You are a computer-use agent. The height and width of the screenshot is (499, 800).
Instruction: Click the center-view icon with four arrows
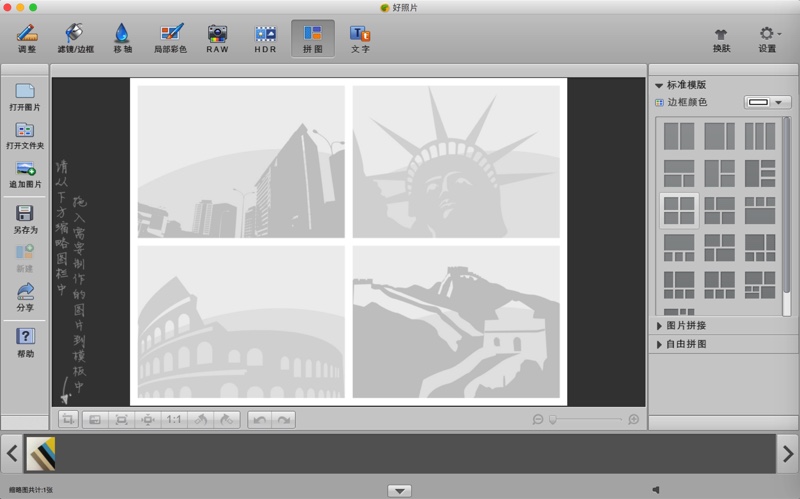point(147,419)
